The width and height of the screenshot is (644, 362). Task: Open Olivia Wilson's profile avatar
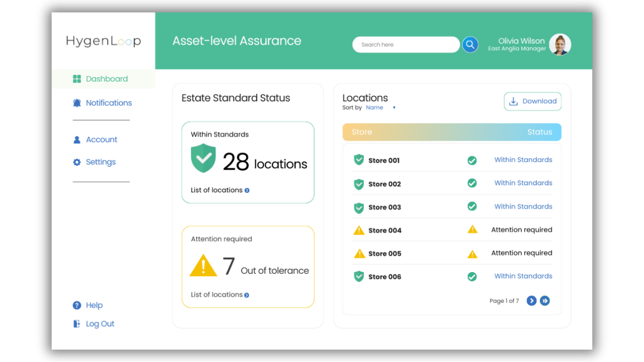point(560,45)
